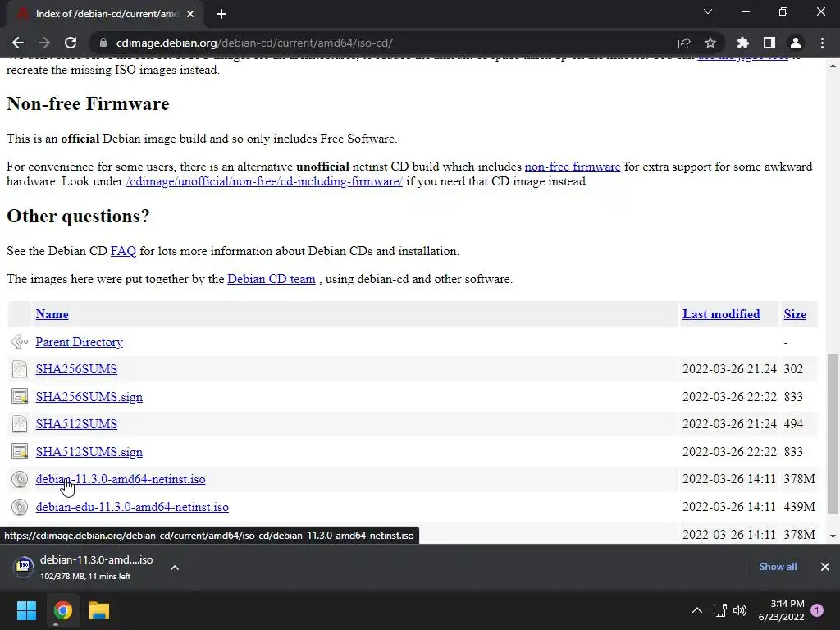Open Chrome three-dot menu

click(822, 43)
